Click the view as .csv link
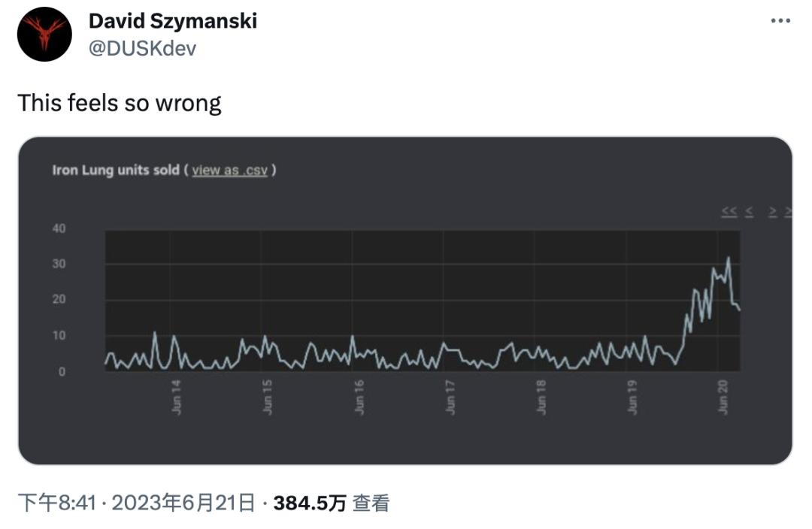This screenshot has width=812, height=529. (230, 171)
